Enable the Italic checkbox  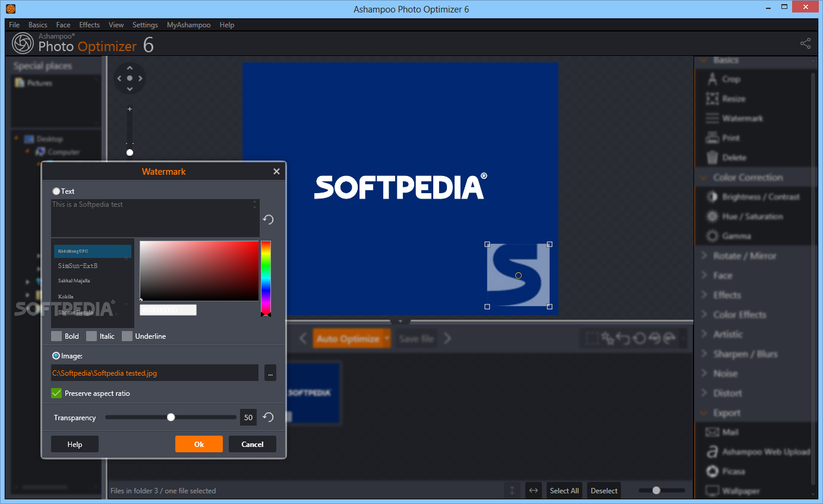pyautogui.click(x=92, y=336)
